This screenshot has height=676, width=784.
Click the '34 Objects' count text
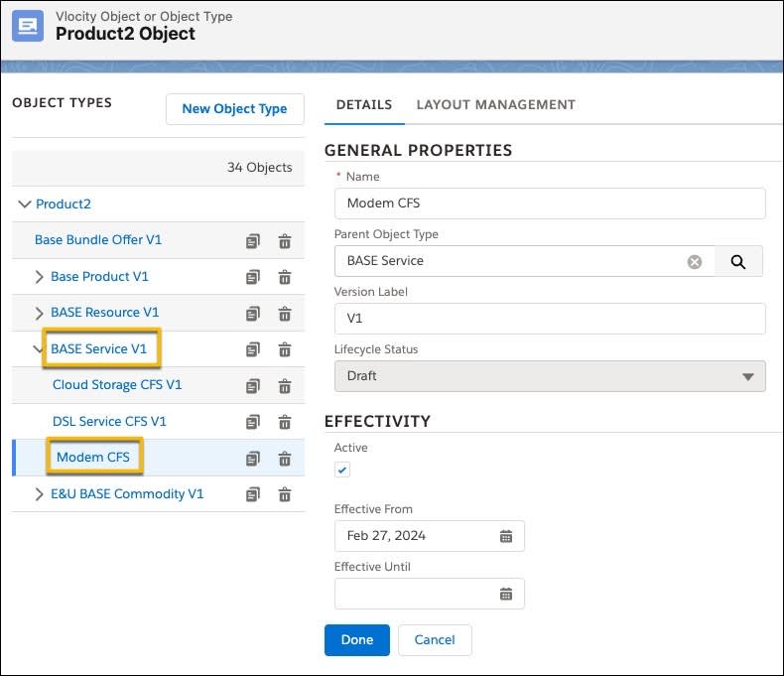[x=259, y=168]
